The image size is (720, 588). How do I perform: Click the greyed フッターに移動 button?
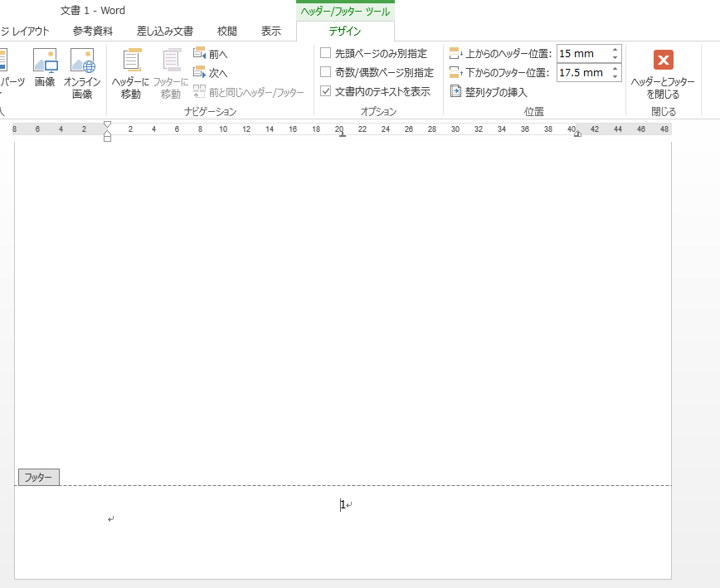[171, 74]
